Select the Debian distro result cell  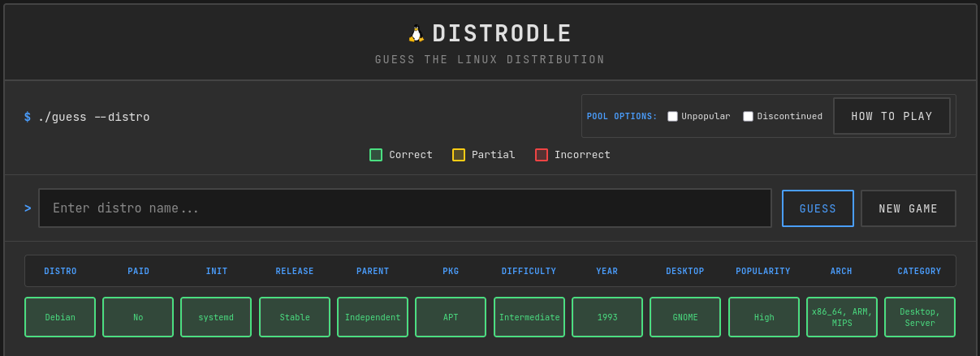tap(60, 317)
